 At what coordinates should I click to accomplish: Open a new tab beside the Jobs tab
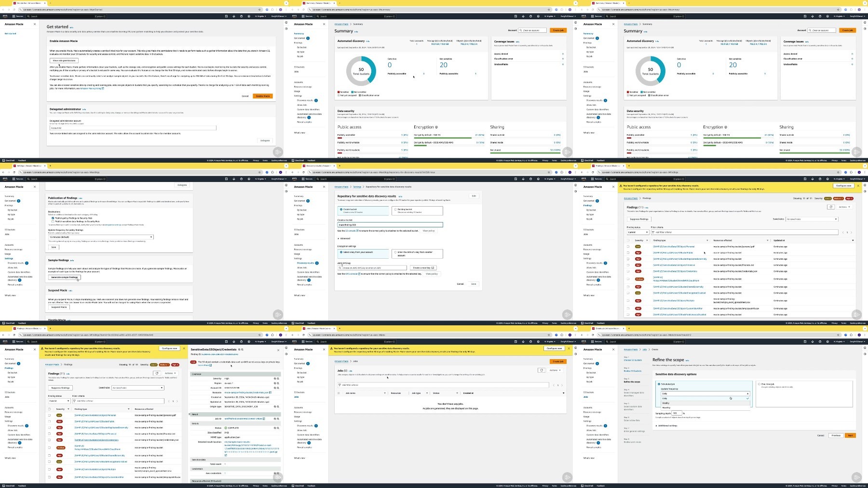pos(339,328)
